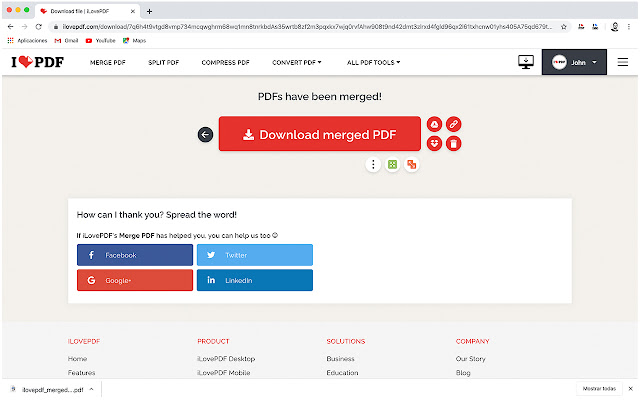Open the John account dropdown
The width and height of the screenshot is (640, 400).
574,62
